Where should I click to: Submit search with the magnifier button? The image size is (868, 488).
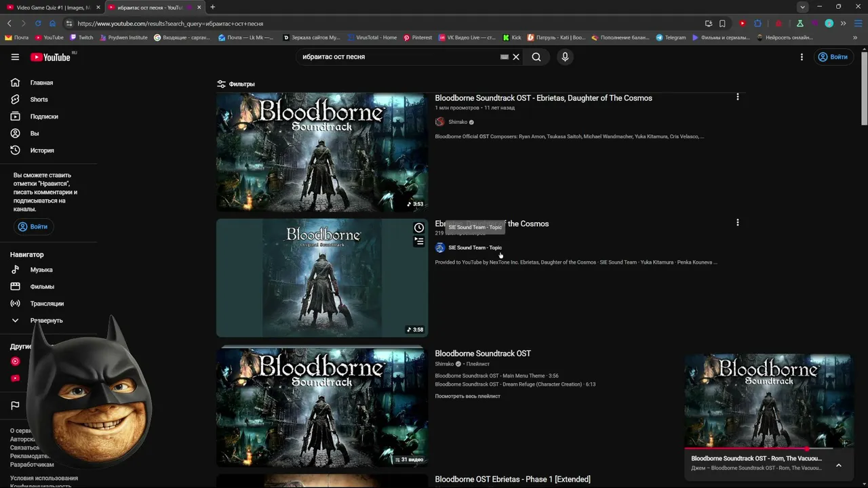click(x=536, y=57)
